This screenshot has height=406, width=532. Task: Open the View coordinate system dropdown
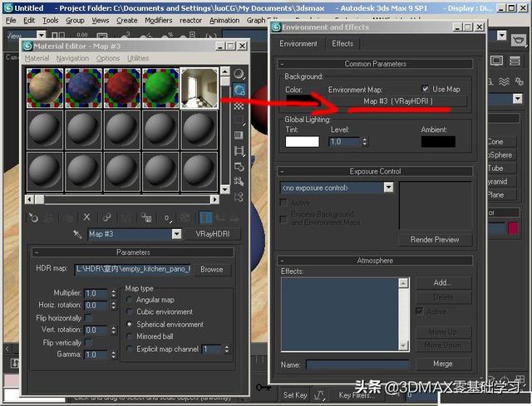tap(41, 35)
